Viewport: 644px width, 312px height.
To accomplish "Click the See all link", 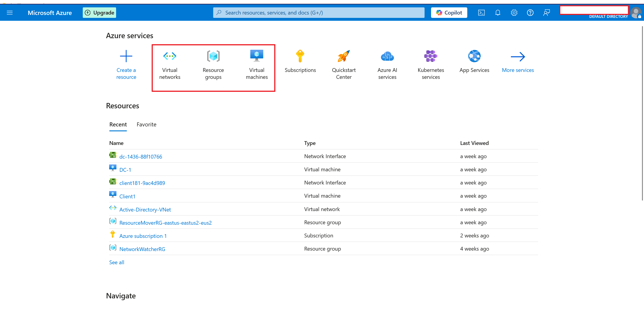I will [x=117, y=263].
